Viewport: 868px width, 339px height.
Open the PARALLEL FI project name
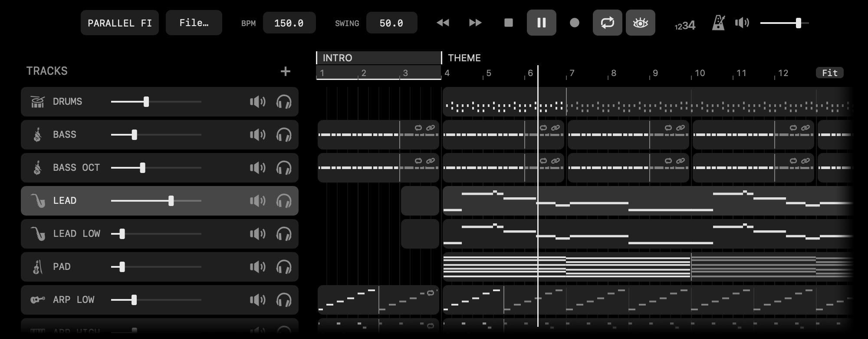[x=120, y=23]
